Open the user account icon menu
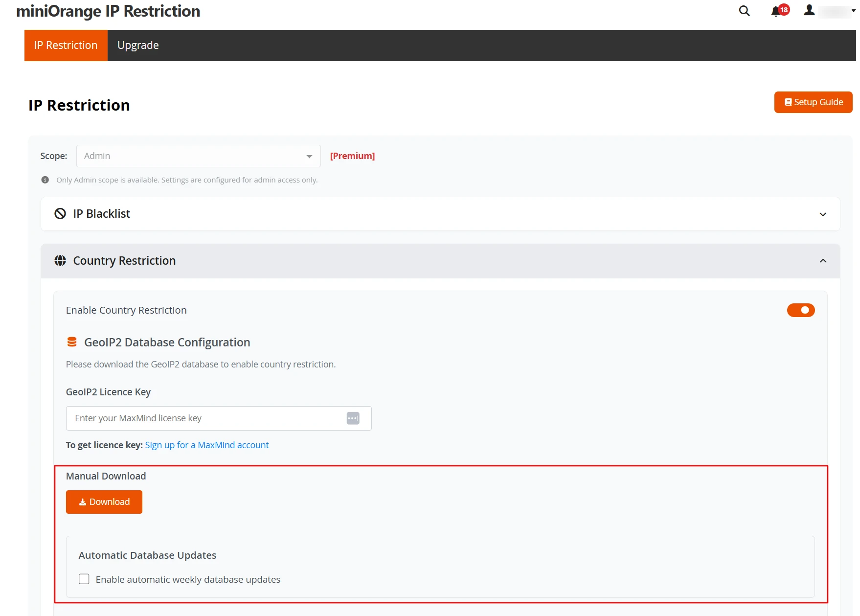Screen dimensions: 860x616 pyautogui.click(x=809, y=10)
